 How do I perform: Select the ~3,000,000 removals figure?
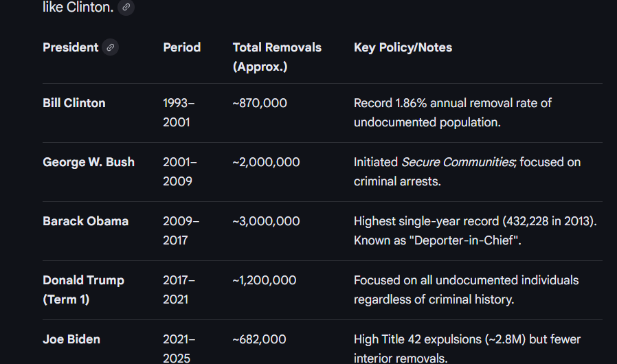(266, 221)
